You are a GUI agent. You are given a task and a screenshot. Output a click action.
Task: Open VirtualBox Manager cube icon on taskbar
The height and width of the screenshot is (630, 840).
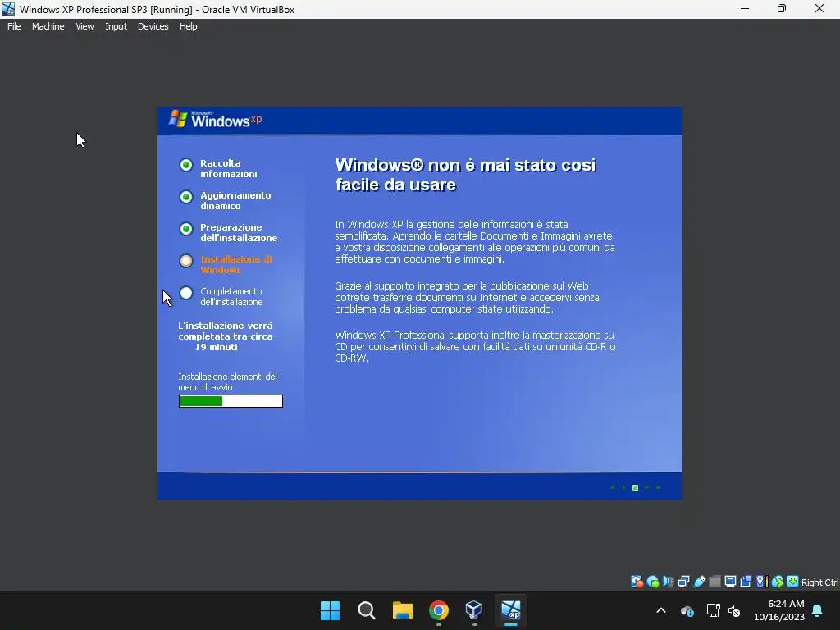tap(474, 610)
